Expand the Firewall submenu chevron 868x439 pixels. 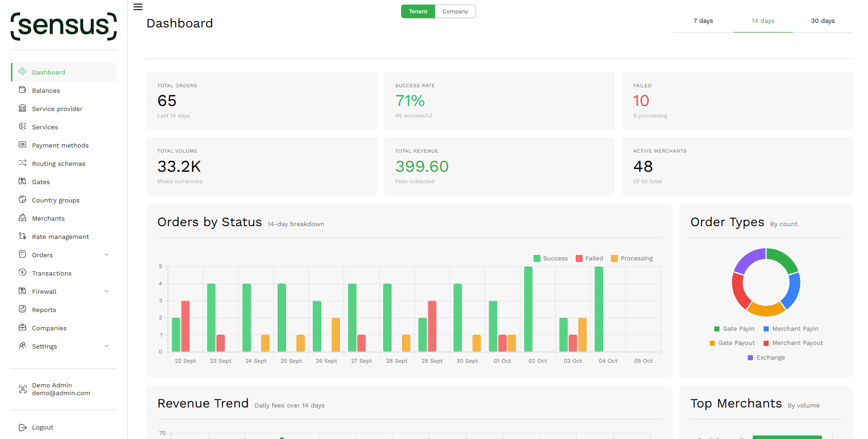106,291
